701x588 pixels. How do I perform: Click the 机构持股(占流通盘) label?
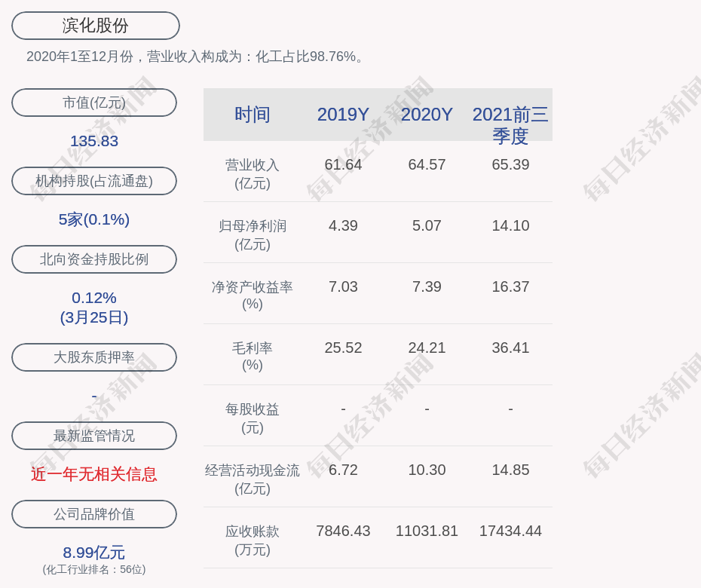click(x=94, y=181)
